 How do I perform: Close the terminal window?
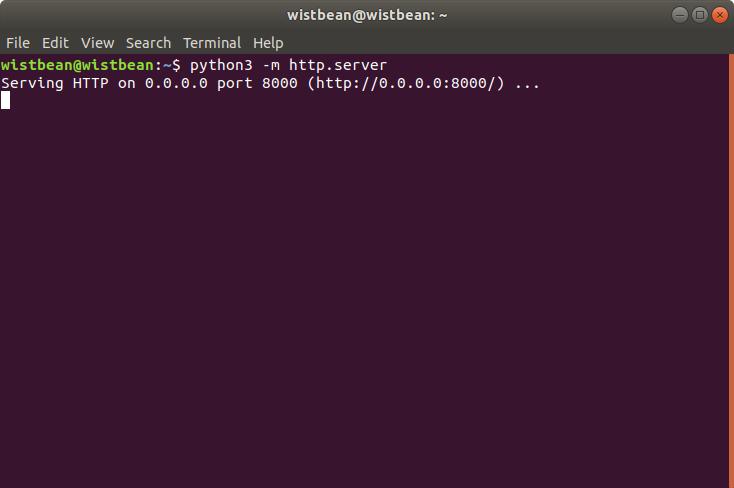click(720, 14)
